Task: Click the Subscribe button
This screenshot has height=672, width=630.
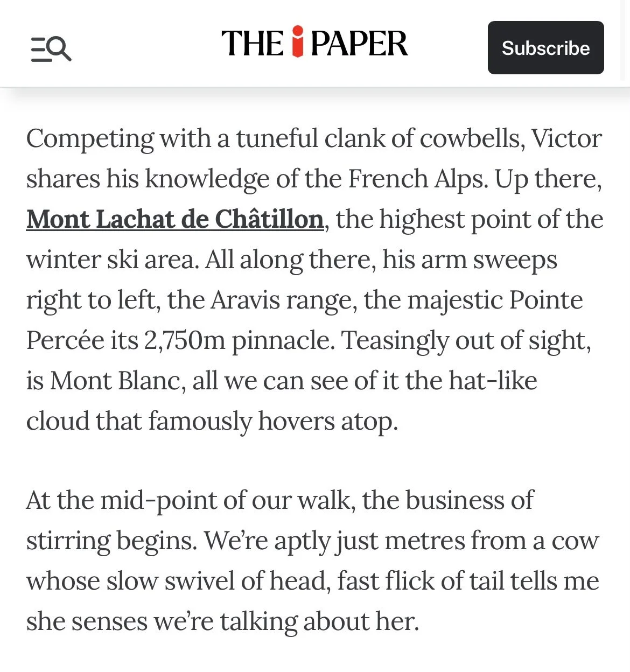Action: click(545, 47)
